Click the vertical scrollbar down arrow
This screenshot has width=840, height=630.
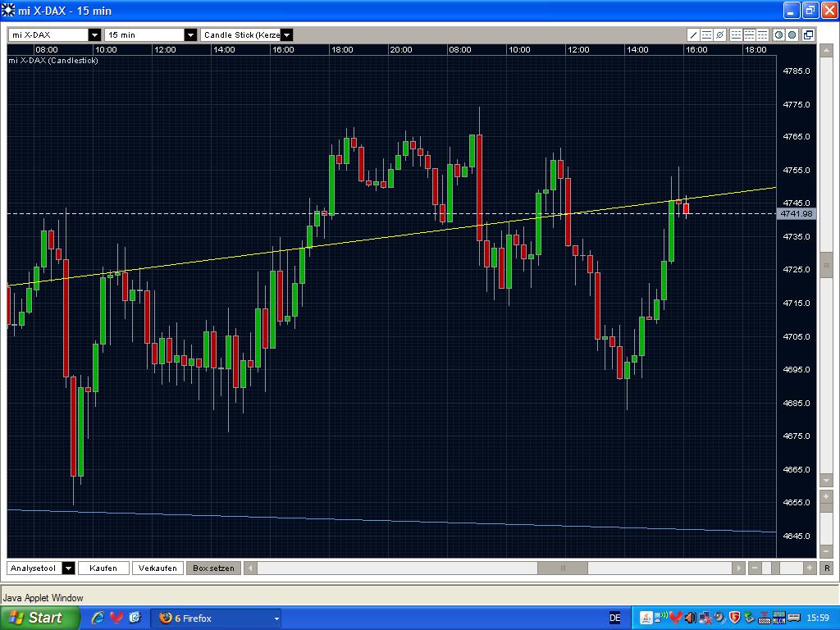[826, 480]
